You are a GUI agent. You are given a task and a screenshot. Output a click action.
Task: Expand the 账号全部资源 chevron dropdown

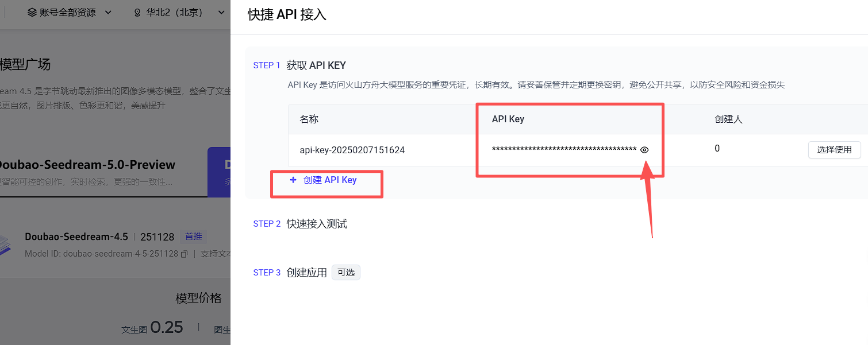click(x=108, y=13)
